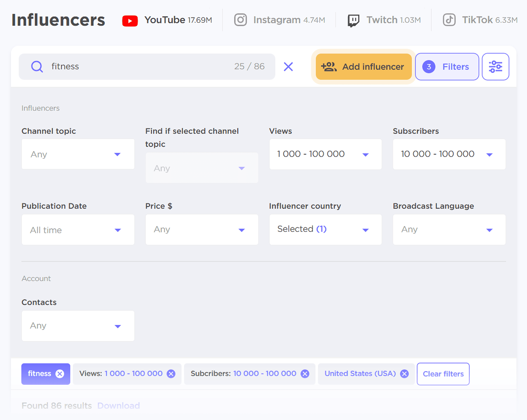Screen dimensions: 527x420
Task: Open the Filters panel button
Action: click(x=447, y=66)
